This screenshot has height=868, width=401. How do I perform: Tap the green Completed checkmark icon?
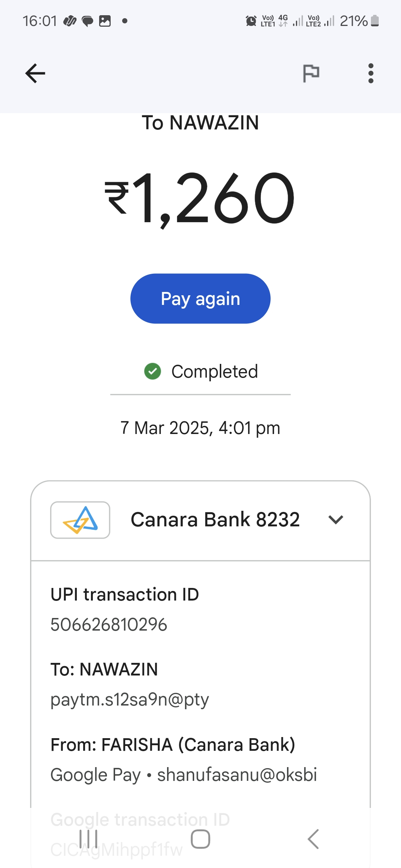[153, 371]
